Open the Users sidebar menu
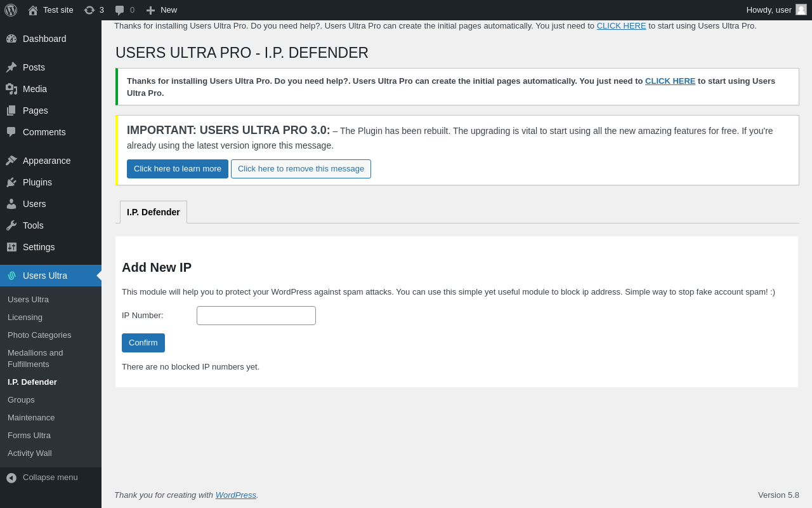 tap(51, 204)
